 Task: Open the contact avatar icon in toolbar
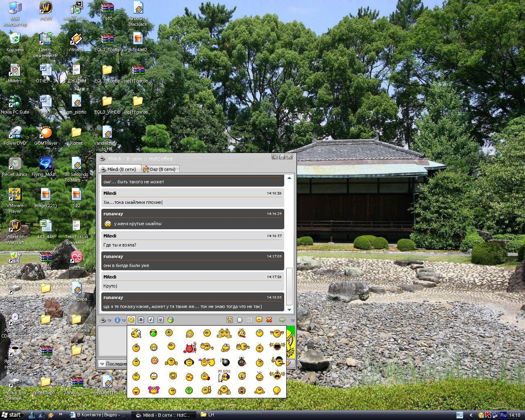tap(230, 320)
